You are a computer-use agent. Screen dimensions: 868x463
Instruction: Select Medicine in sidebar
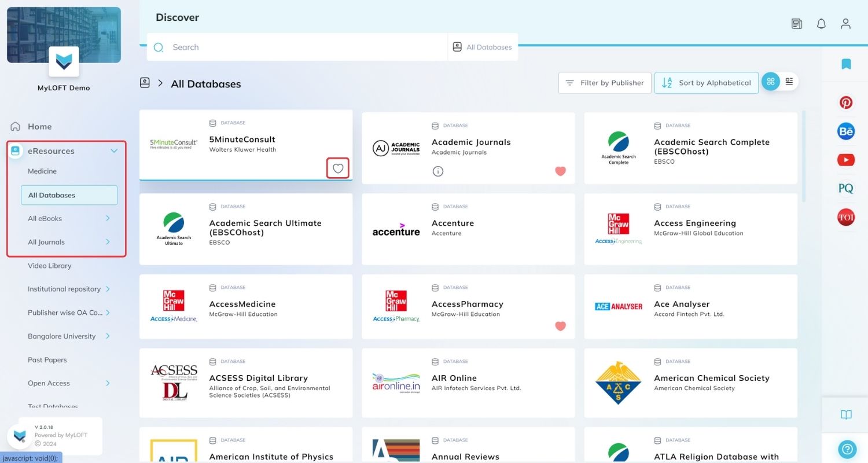point(42,171)
